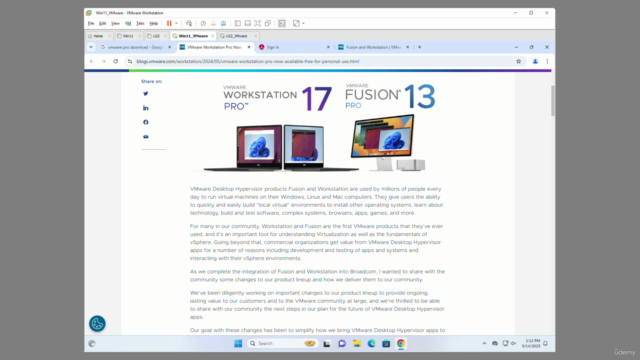The height and width of the screenshot is (360, 640).
Task: Enter full screen mode icon
Action: 258,24
